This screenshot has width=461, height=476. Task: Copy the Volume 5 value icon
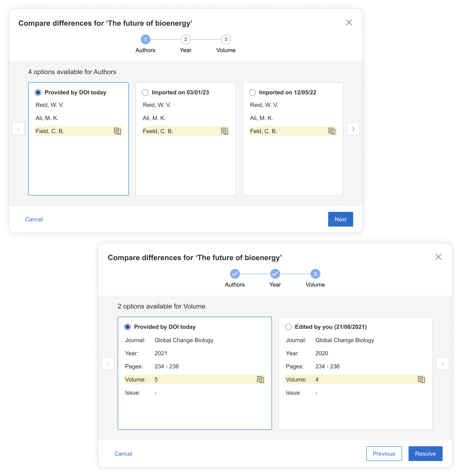(x=260, y=379)
